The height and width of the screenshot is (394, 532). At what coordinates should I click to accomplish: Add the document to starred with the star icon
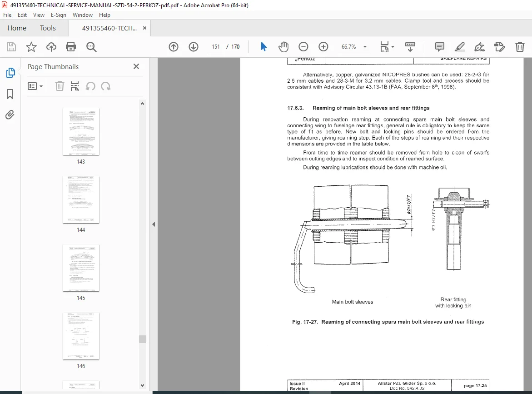(31, 47)
